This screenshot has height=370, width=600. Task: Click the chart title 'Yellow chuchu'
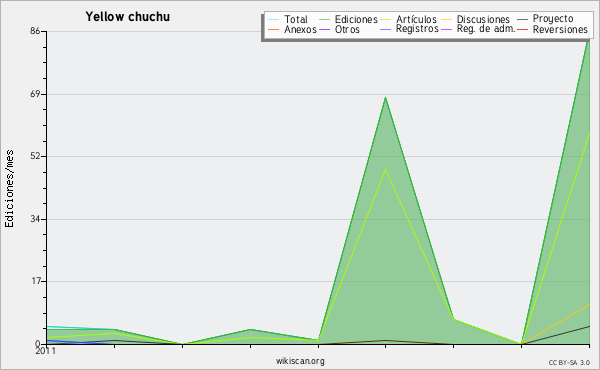[x=127, y=17]
